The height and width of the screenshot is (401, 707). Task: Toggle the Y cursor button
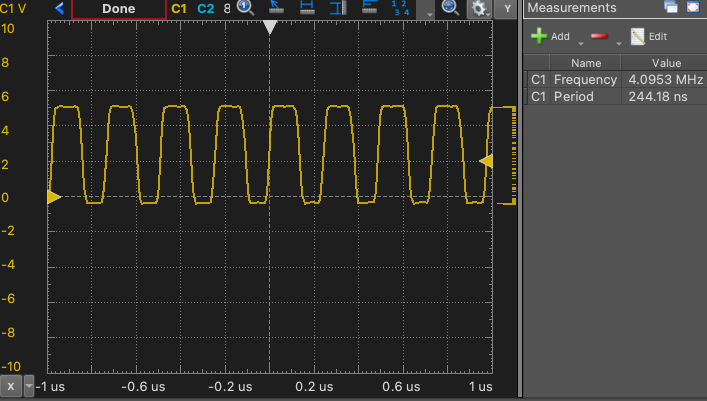coord(508,8)
